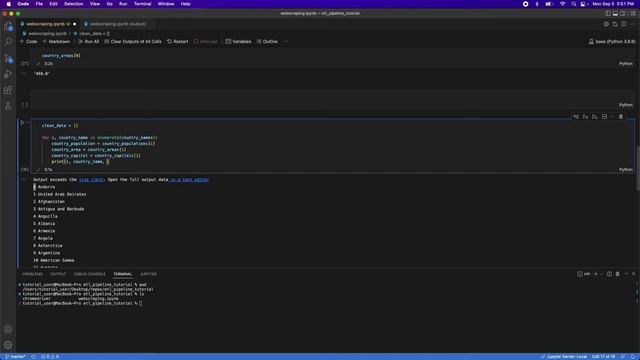640x360 pixels.
Task: Open notebook settings gear in editor title
Action: pos(606,24)
